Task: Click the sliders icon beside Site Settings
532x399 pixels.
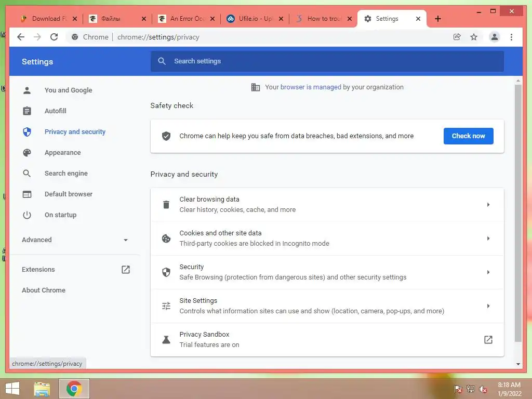Action: coord(166,306)
